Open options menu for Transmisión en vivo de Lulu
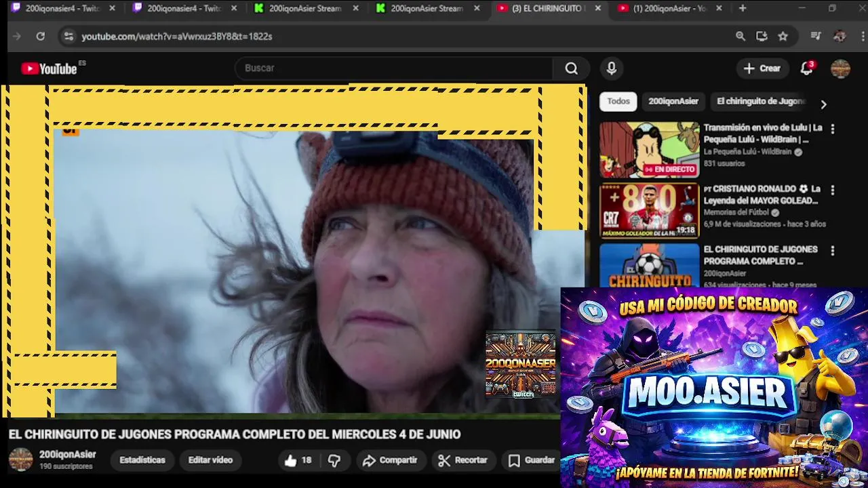The image size is (868, 488). coord(833,129)
